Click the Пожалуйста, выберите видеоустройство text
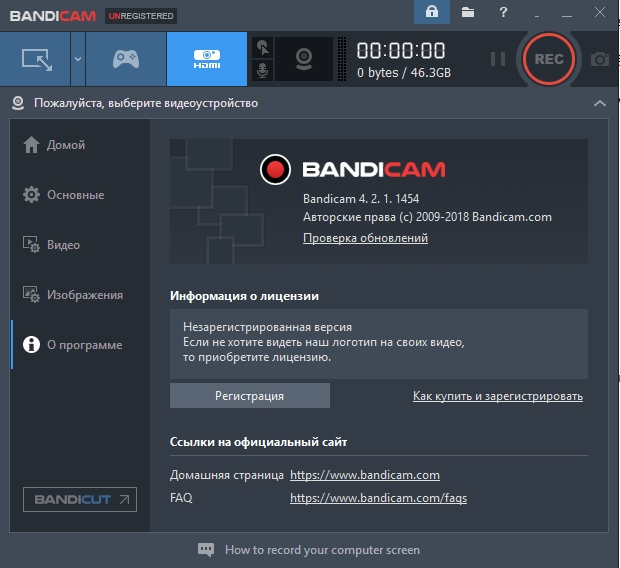 [146, 103]
